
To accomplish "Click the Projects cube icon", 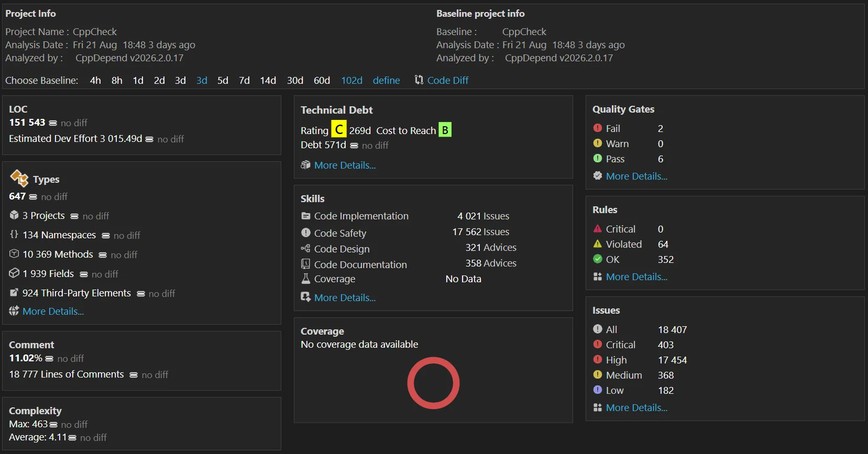I will [14, 215].
